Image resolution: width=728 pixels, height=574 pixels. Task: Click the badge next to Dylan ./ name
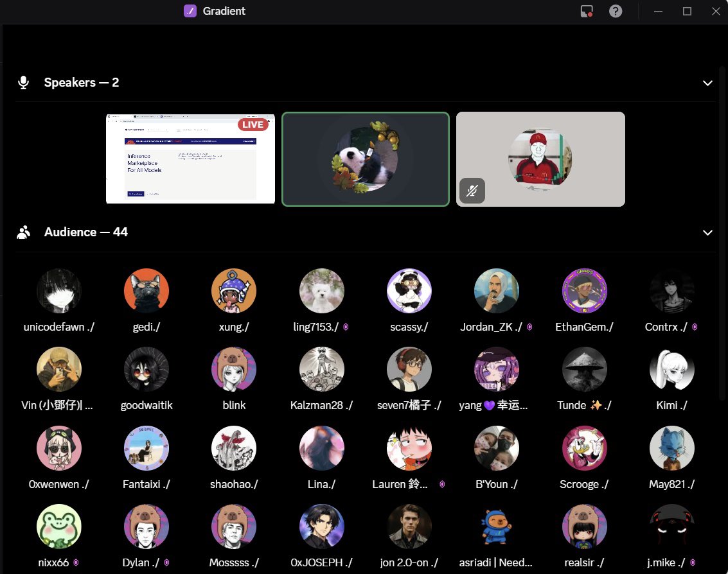click(x=166, y=563)
